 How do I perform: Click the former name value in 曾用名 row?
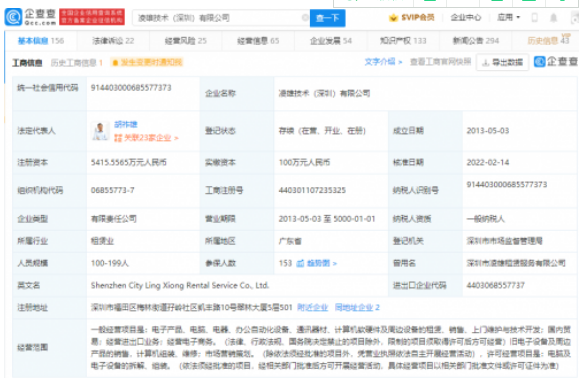tap(516, 264)
